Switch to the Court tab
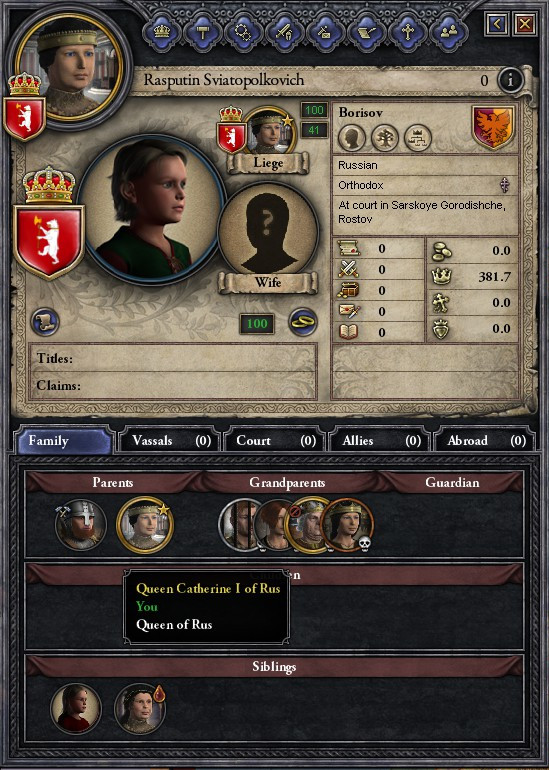Screen dimensions: 549x770 pyautogui.click(x=275, y=440)
